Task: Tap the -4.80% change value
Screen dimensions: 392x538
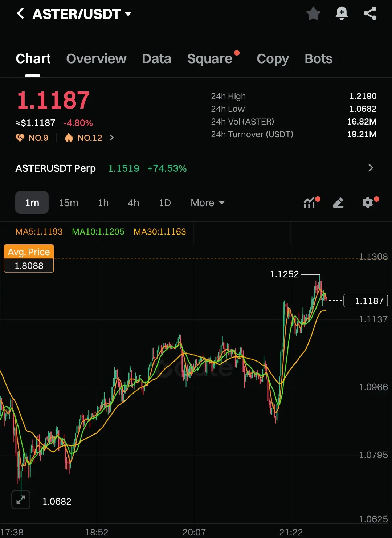Action: (78, 123)
